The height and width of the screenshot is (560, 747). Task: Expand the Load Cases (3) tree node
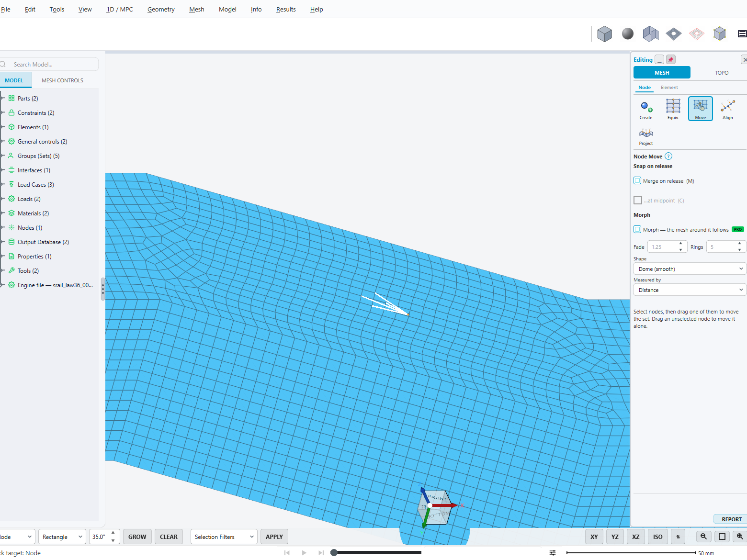coord(3,184)
